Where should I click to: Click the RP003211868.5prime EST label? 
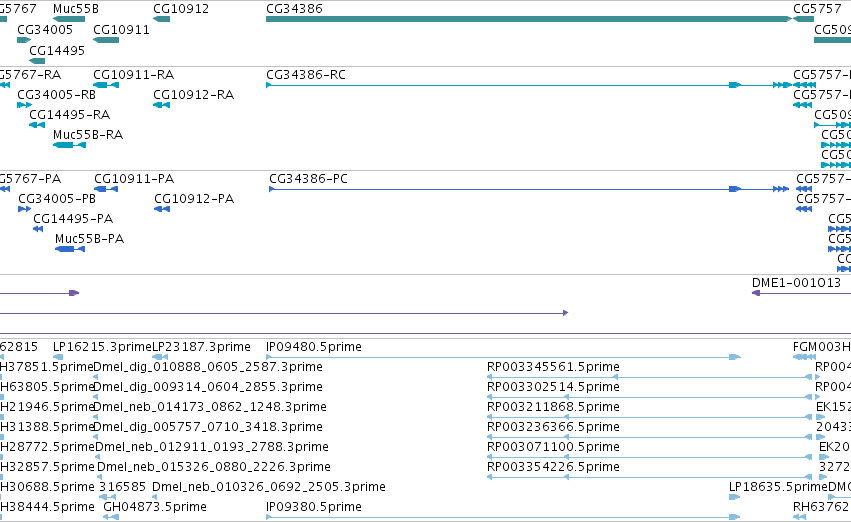coord(553,407)
